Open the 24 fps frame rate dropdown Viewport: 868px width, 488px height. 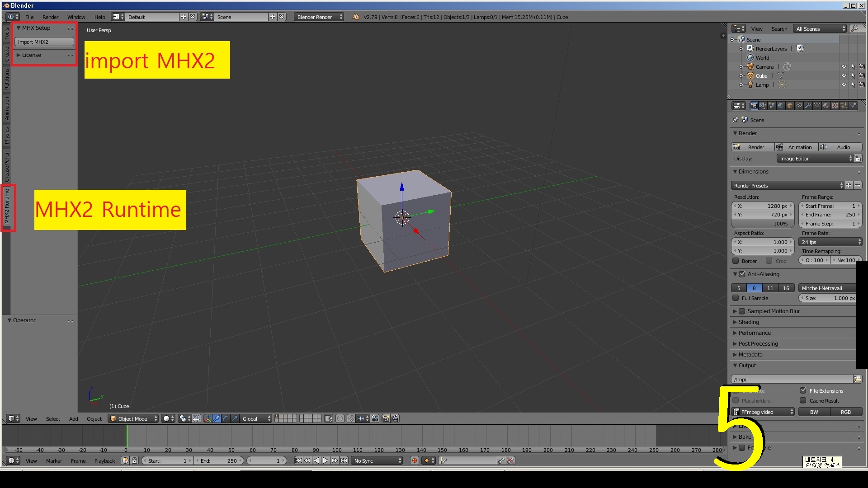click(830, 242)
